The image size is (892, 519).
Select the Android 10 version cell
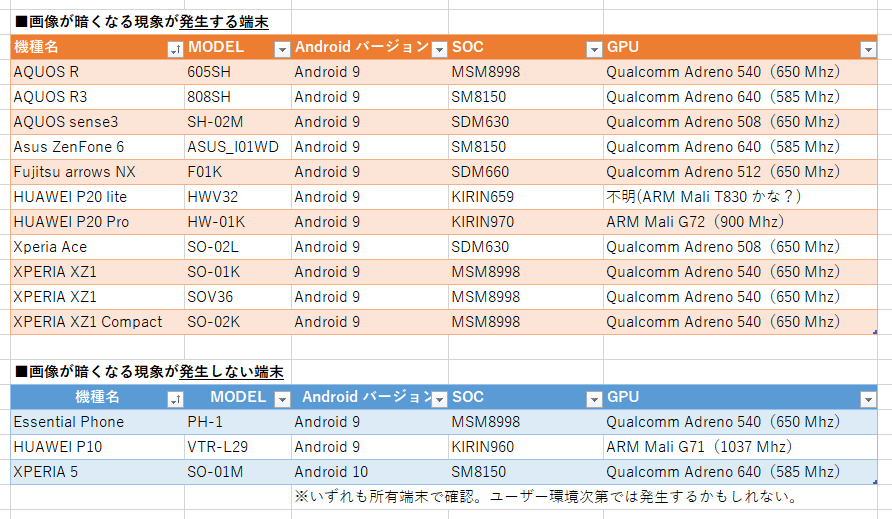pyautogui.click(x=370, y=472)
